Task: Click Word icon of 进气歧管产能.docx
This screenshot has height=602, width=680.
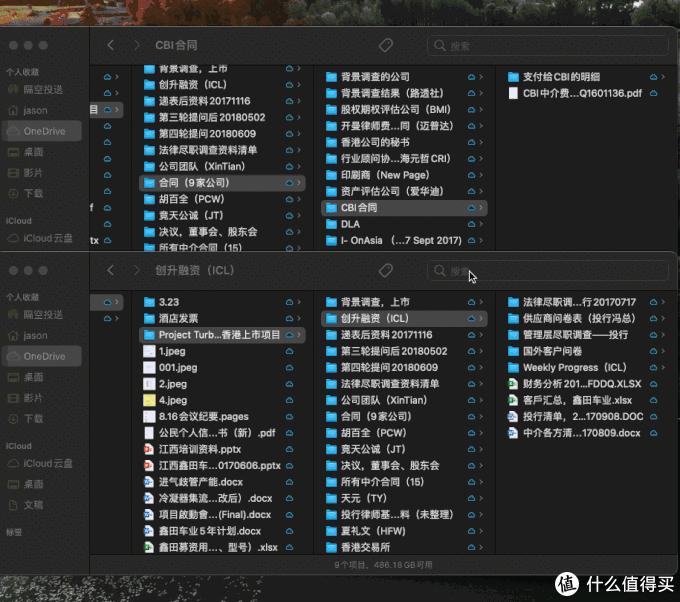Action: pyautogui.click(x=149, y=482)
